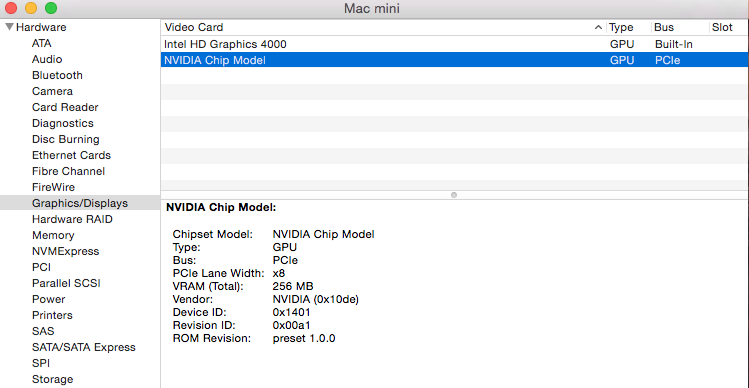
Task: Select Ethernet Cards in sidebar
Action: 71,155
